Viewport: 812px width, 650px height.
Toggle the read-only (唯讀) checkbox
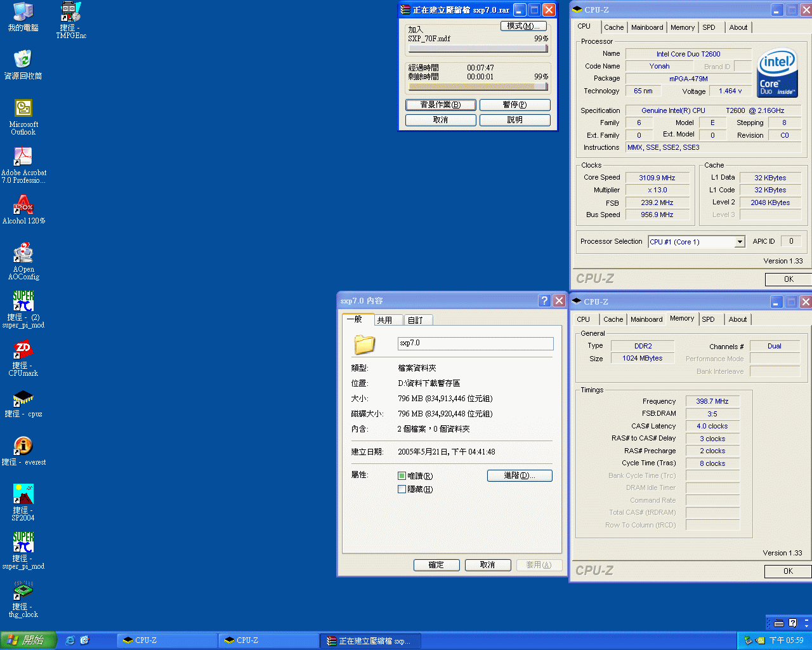click(402, 476)
